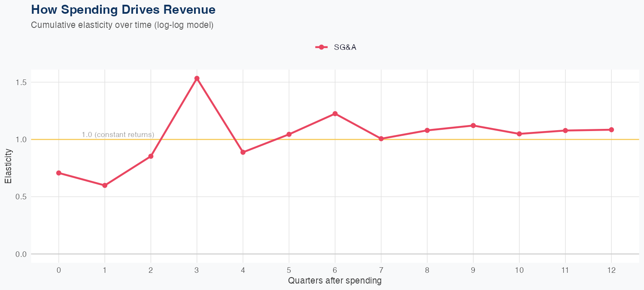
Task: Click the '1.0 (constant returns)' reference label
Action: pyautogui.click(x=118, y=135)
